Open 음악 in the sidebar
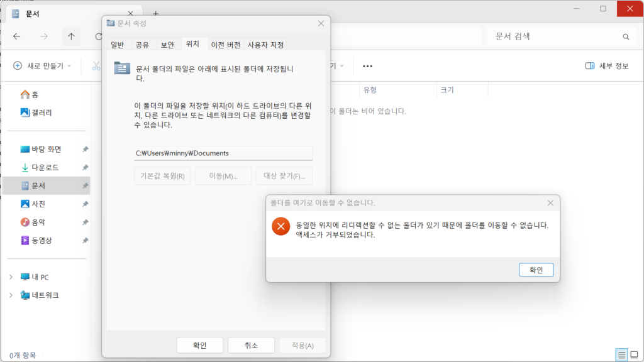 click(33, 222)
